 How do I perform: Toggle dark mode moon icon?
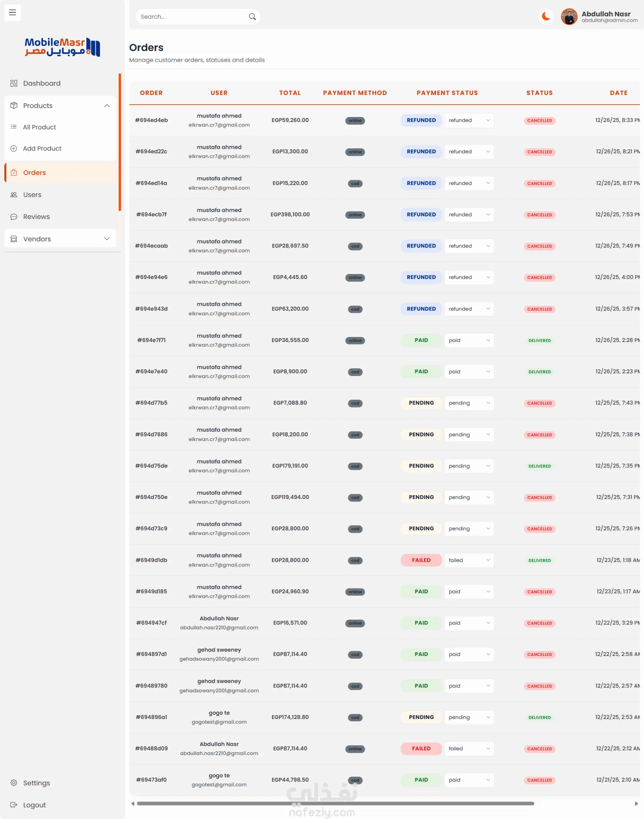(546, 16)
